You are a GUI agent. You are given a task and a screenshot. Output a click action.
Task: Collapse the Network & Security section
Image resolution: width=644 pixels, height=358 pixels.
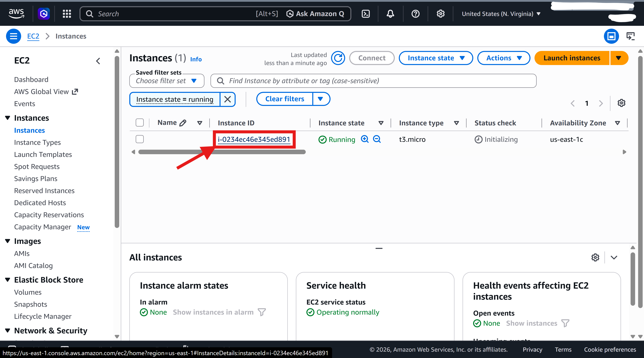click(8, 331)
